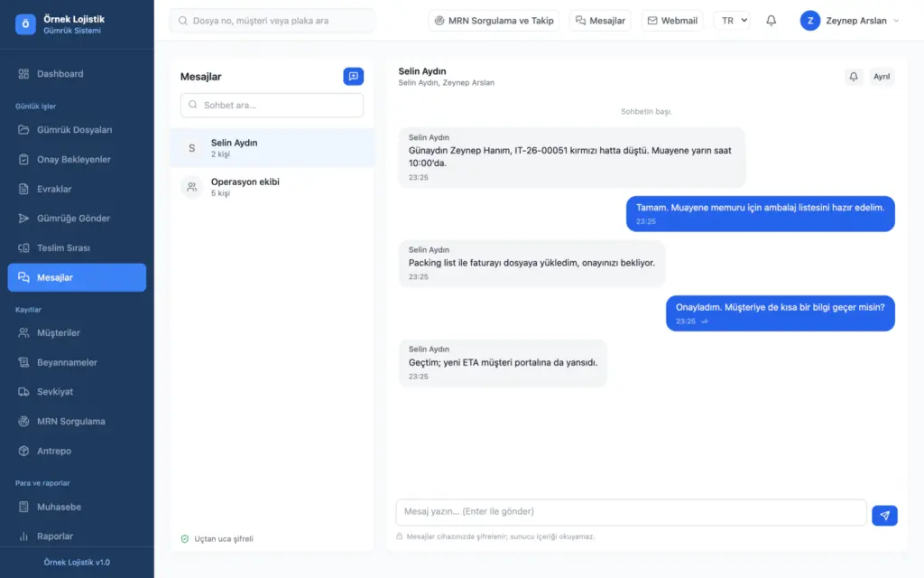The image size is (924, 578).
Task: Click message 'Packing list ile faturayı dosyaya yükledim'
Action: pos(531,263)
